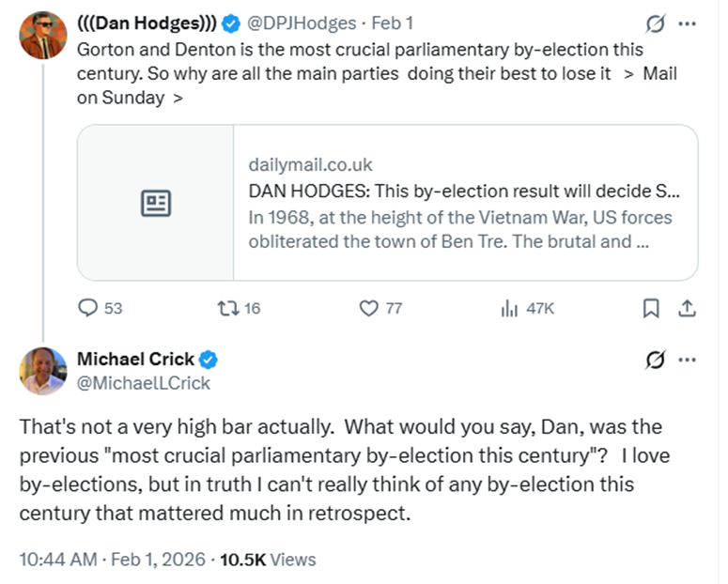Viewport: 728px width, 584px height.
Task: Open Grok icon on Dan Hodges' post
Action: point(657,22)
